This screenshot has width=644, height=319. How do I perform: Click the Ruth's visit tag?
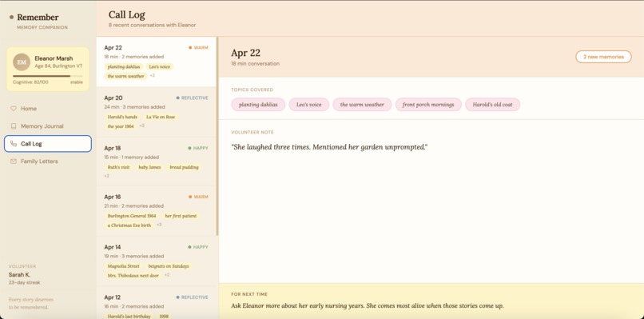coord(119,167)
